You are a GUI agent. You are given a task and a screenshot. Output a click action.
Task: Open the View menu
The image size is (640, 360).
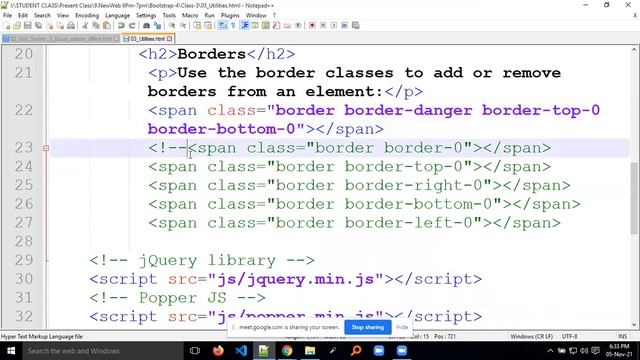(63, 15)
